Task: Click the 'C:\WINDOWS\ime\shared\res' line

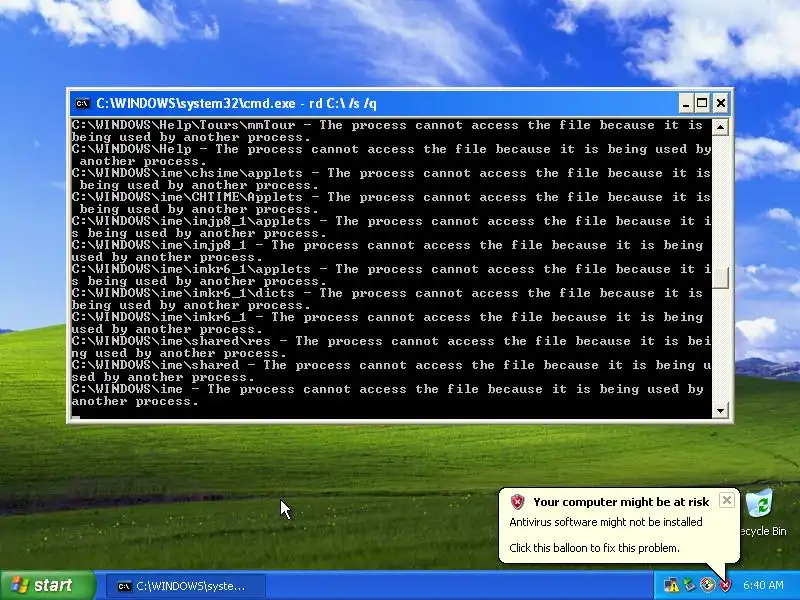Action: click(390, 347)
